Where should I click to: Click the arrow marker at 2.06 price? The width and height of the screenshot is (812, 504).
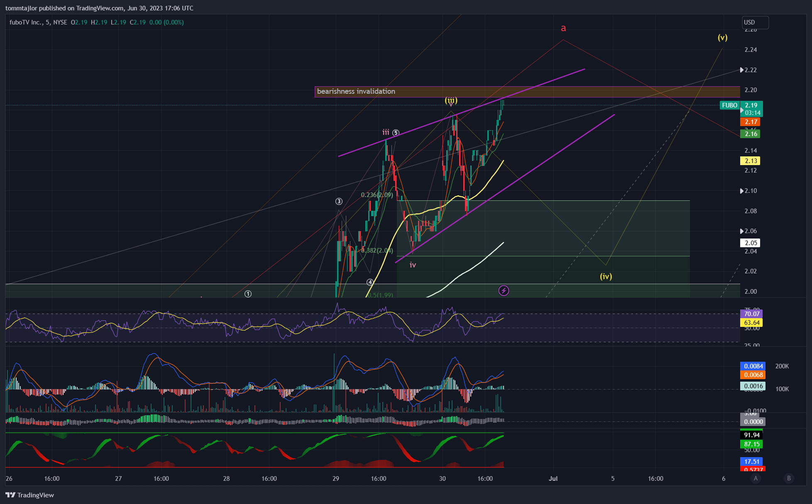click(742, 231)
